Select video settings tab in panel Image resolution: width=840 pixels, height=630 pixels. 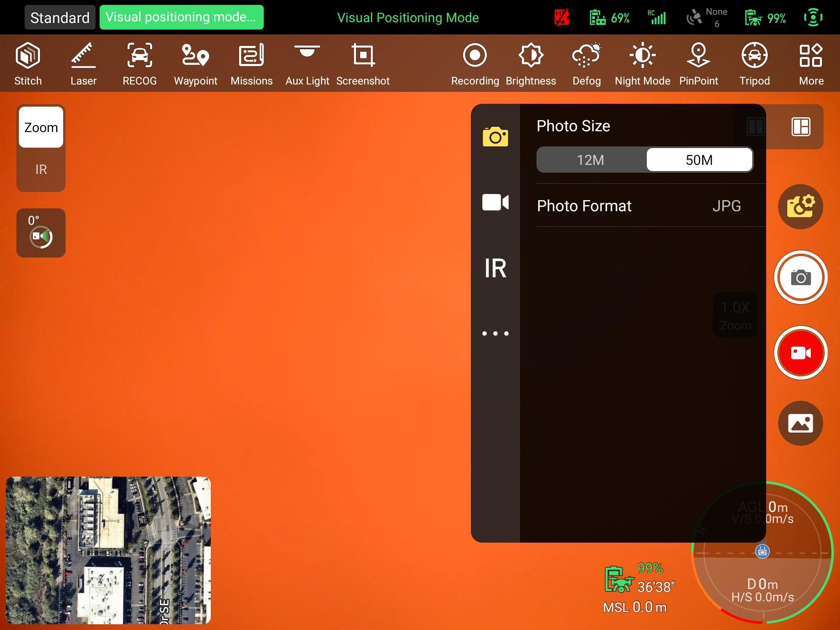[495, 202]
